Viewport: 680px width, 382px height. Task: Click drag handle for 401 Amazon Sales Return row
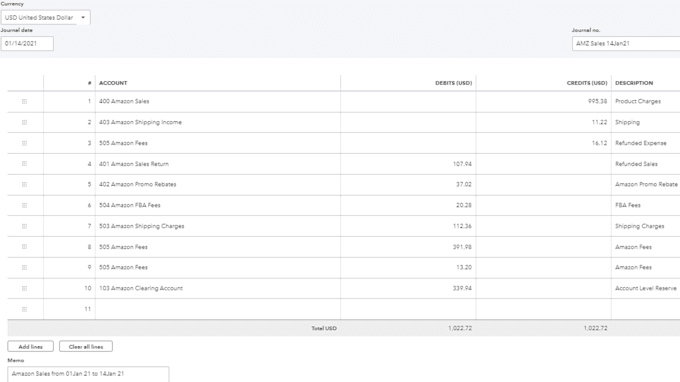tap(24, 164)
